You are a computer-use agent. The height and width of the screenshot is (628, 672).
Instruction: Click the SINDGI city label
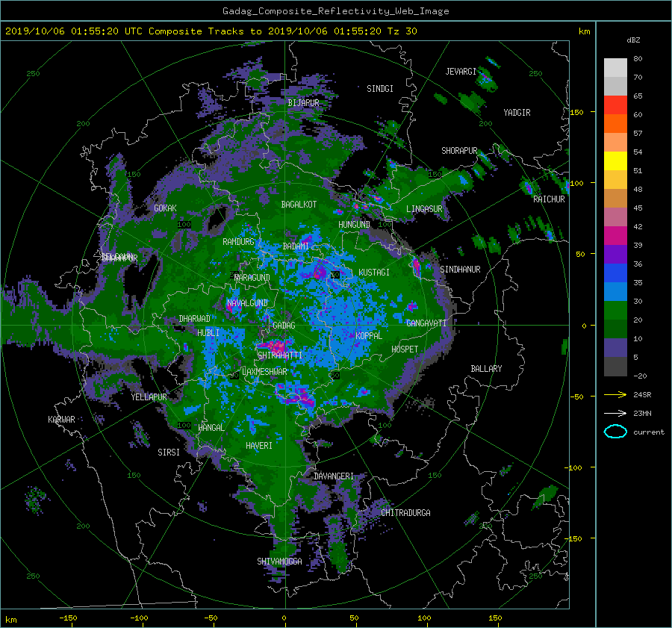pos(380,89)
